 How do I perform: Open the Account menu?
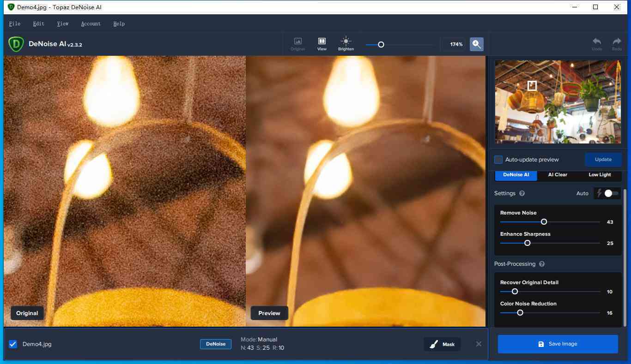point(91,24)
